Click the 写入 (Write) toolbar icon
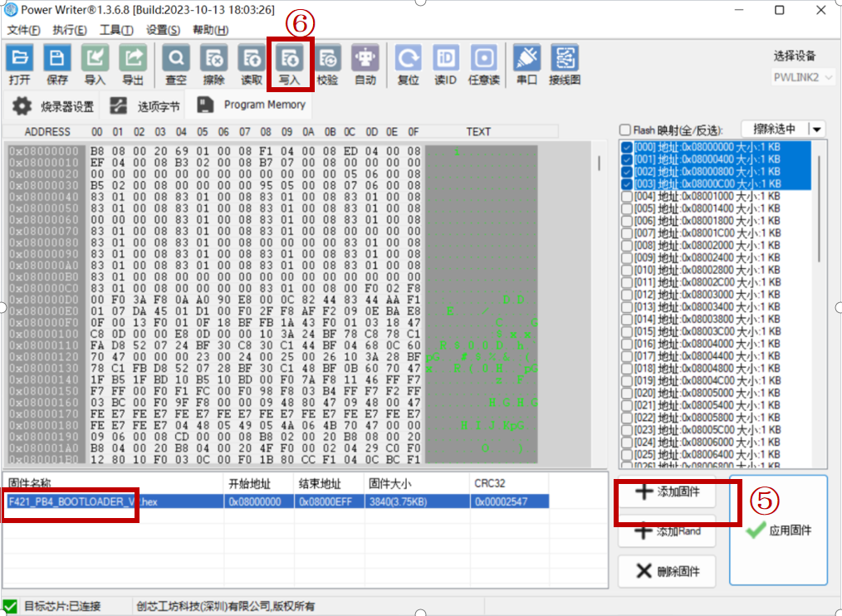 click(x=290, y=65)
